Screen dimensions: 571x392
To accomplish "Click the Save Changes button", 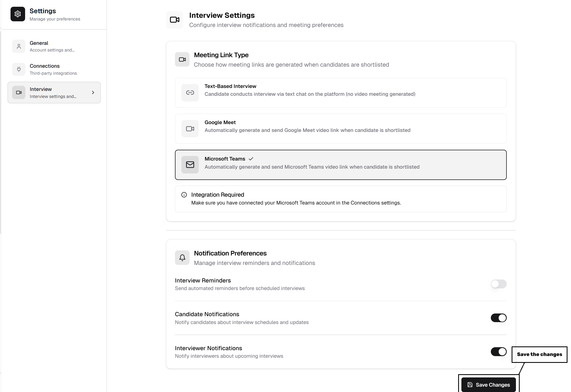I will coord(488,385).
